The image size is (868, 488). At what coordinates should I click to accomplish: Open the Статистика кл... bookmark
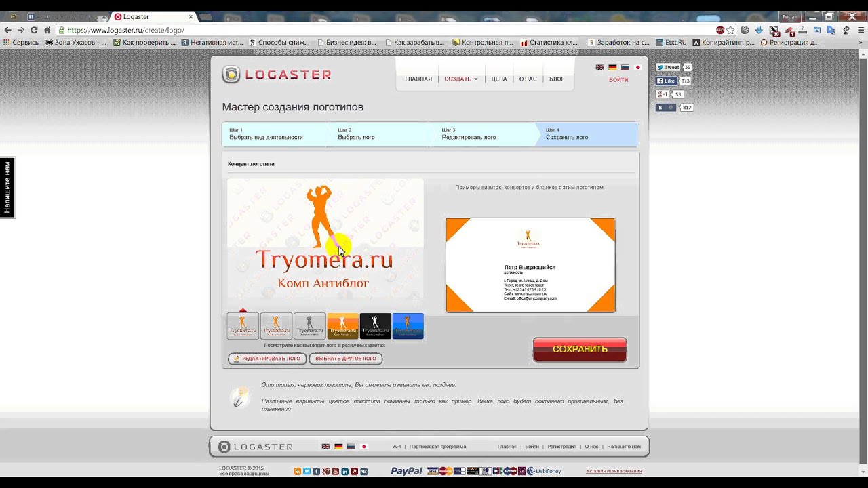(x=549, y=42)
